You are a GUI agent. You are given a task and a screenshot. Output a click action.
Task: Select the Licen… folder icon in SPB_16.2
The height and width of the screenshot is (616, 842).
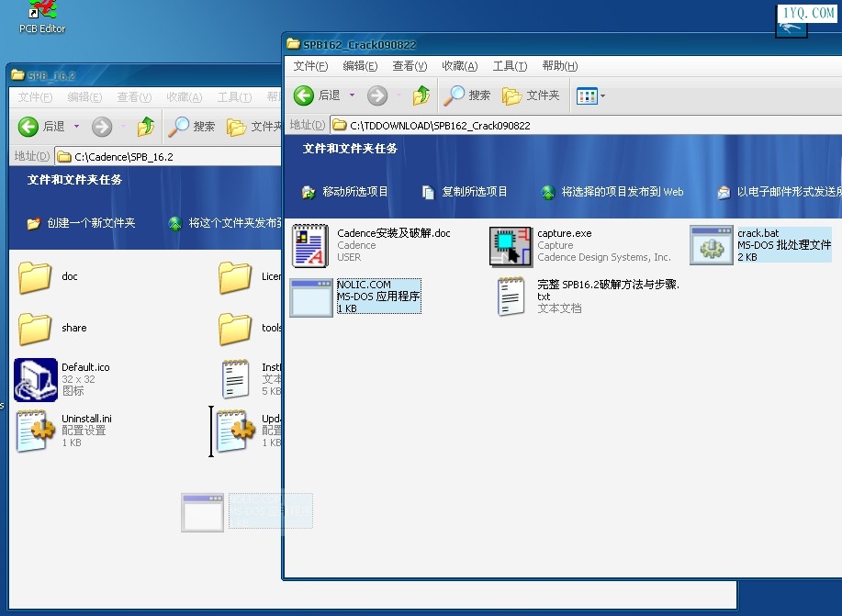235,277
